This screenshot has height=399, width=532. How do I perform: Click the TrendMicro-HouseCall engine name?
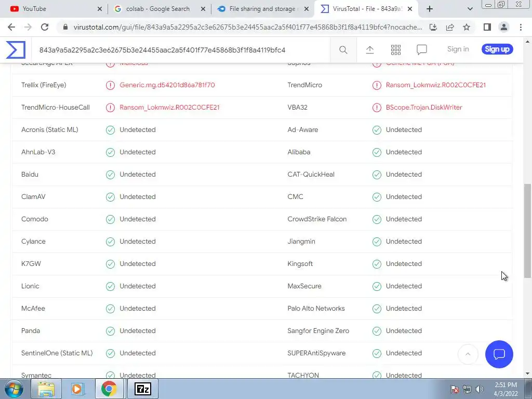pos(55,108)
